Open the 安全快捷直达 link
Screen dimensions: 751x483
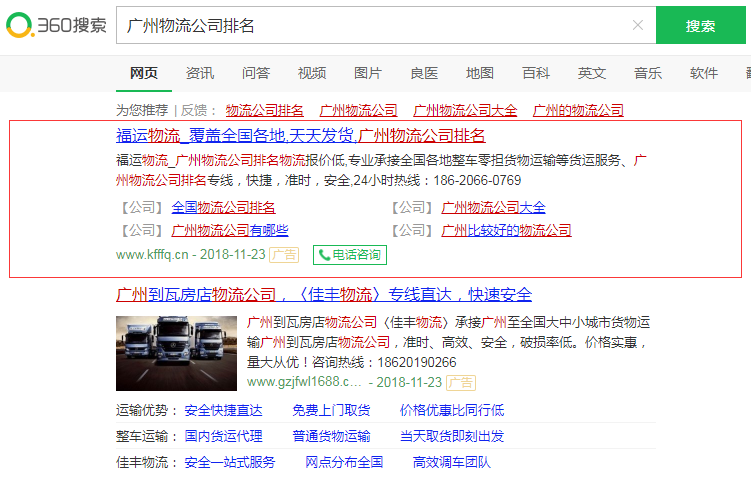pyautogui.click(x=224, y=411)
